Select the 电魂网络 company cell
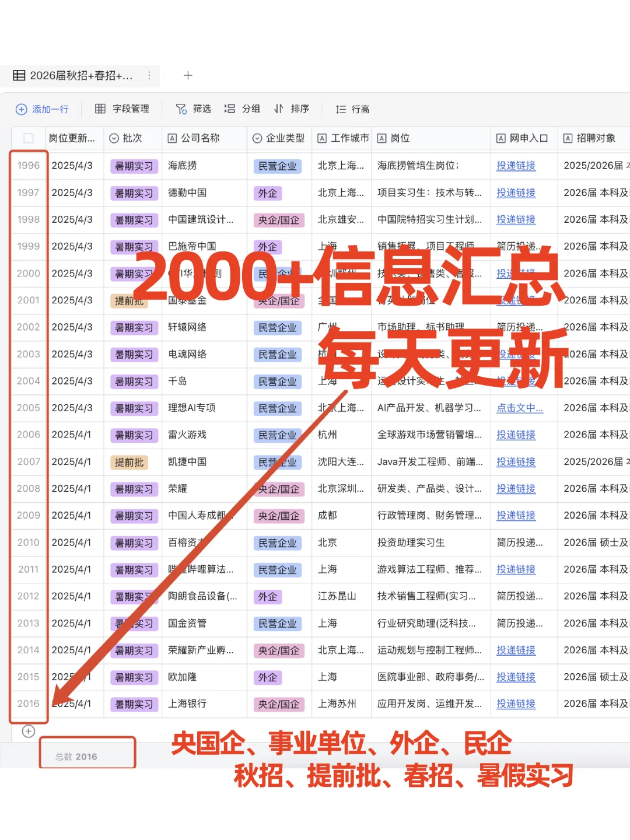 [204, 354]
